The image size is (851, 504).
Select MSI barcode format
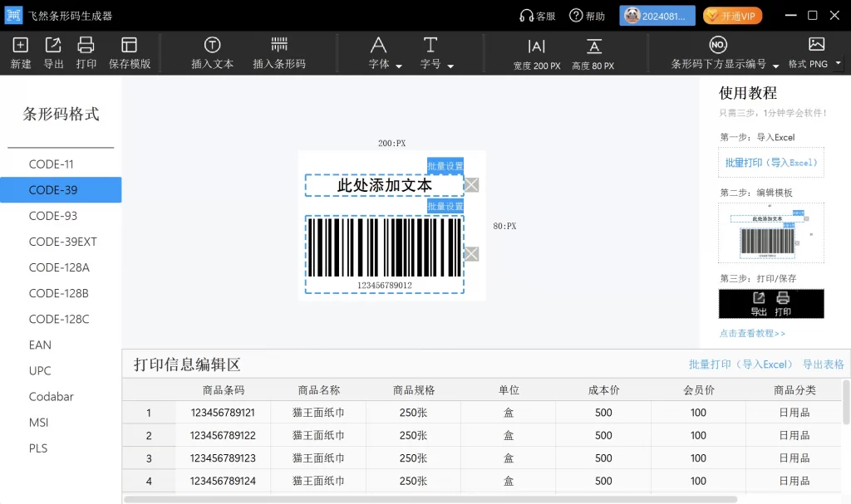(61, 423)
